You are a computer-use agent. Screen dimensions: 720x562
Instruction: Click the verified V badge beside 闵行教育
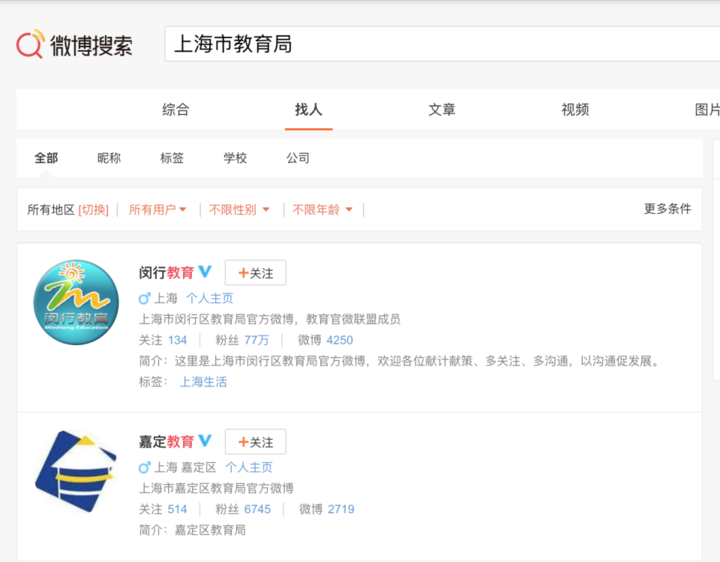point(205,272)
